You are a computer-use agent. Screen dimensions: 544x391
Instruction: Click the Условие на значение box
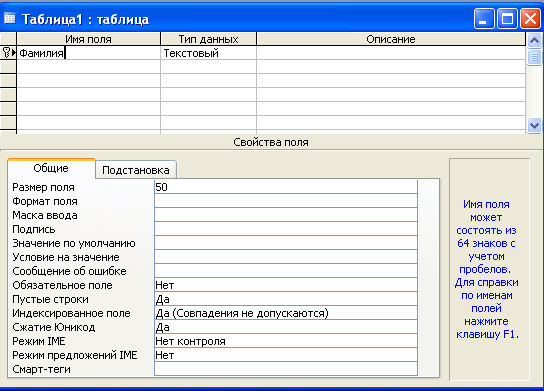pos(286,257)
